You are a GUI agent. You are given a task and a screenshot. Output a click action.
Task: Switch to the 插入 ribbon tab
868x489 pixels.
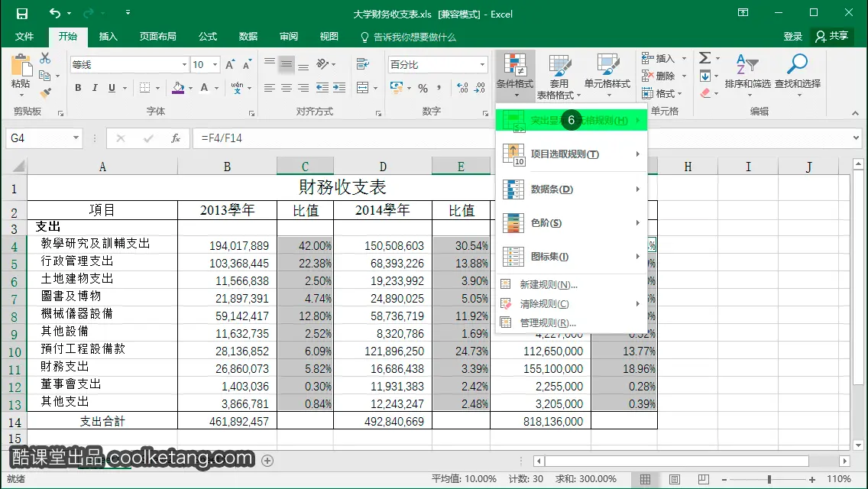[108, 37]
